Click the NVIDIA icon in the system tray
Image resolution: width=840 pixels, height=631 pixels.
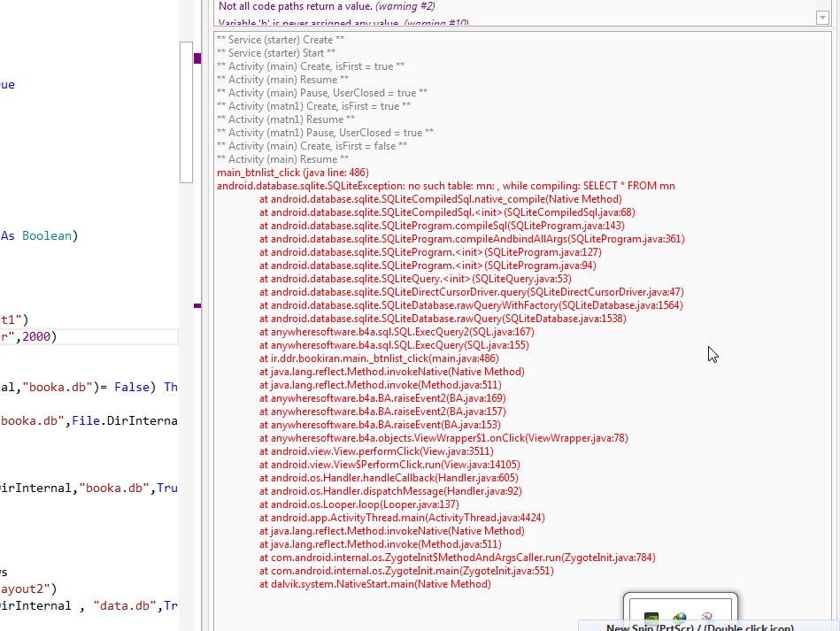click(x=651, y=619)
